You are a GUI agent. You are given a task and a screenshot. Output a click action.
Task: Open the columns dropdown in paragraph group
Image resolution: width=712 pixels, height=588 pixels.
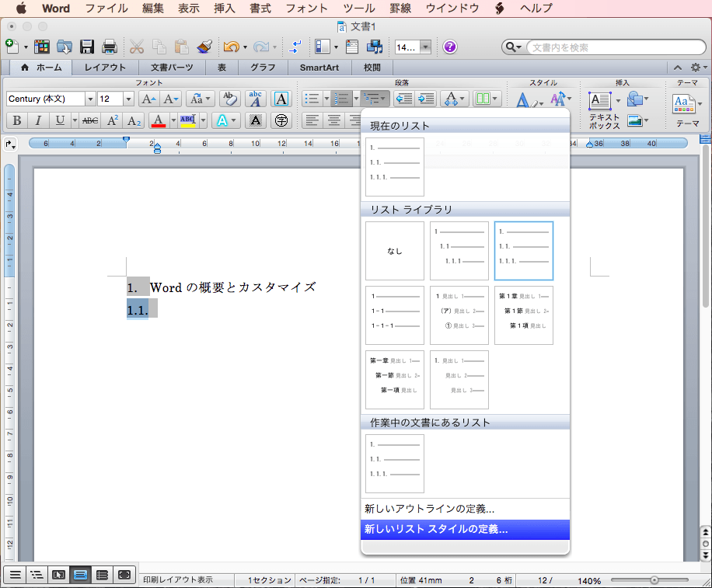coord(486,99)
